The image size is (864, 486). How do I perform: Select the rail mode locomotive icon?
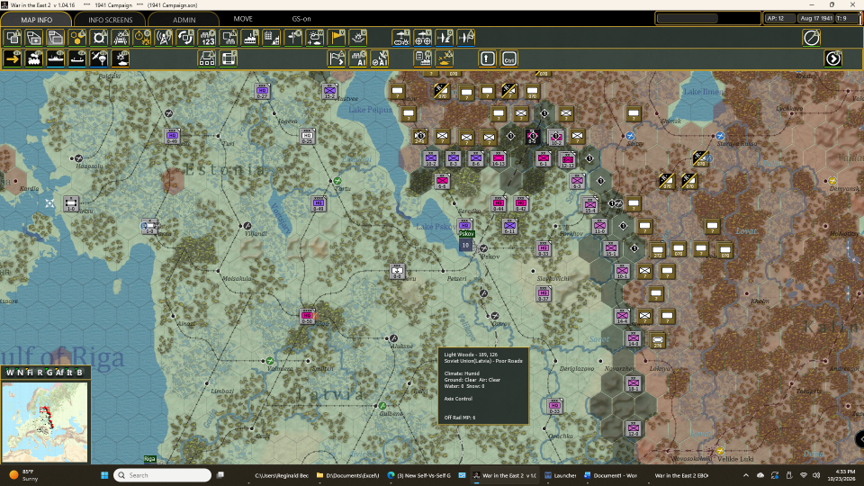pos(34,58)
